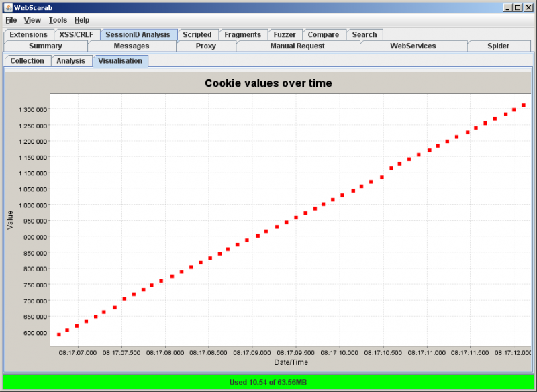The image size is (537, 392).
Task: Open the Manual Request tab
Action: tap(297, 46)
